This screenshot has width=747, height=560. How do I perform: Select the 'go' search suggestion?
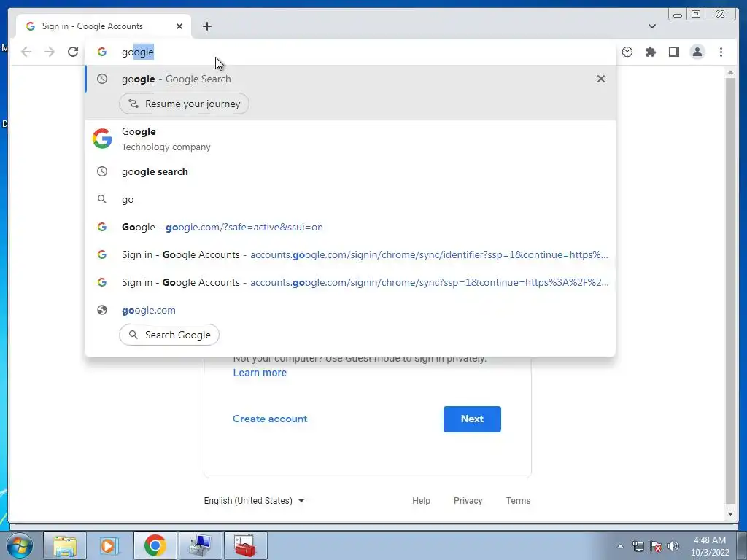(350, 199)
